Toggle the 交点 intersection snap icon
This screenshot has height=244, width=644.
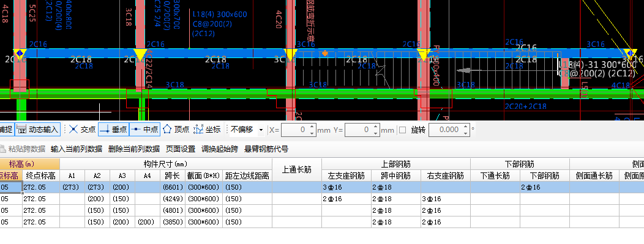73,130
